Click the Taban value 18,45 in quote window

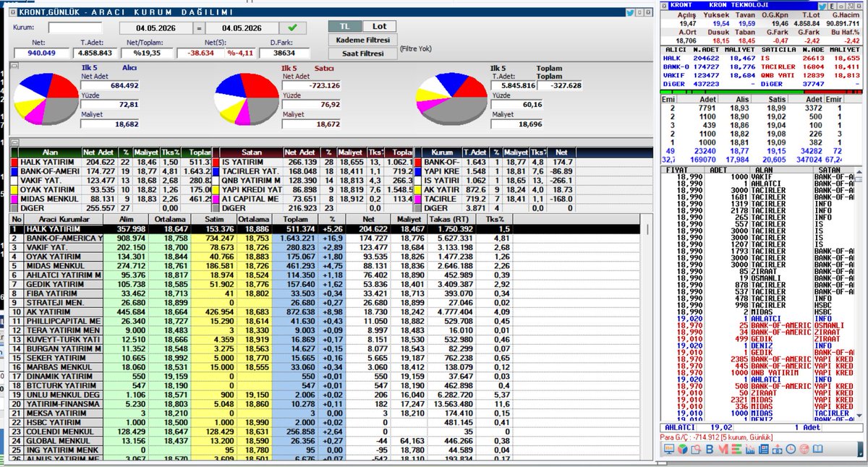(747, 41)
